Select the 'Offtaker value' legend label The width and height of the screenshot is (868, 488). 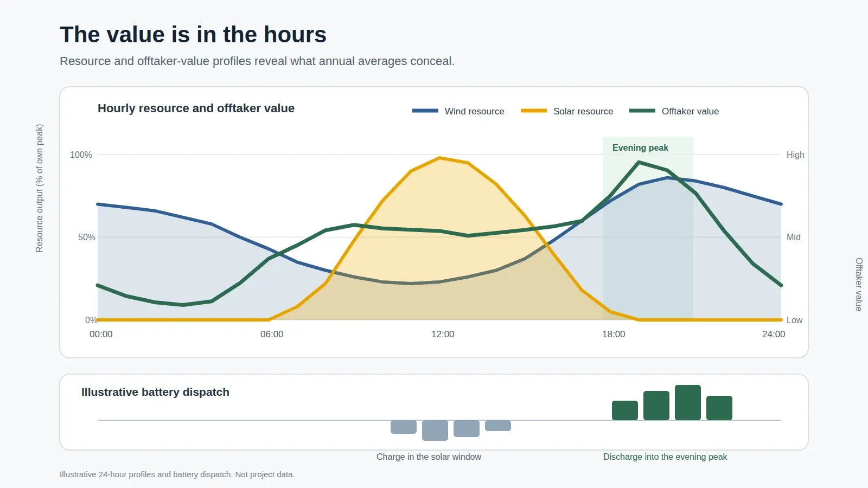coord(690,111)
